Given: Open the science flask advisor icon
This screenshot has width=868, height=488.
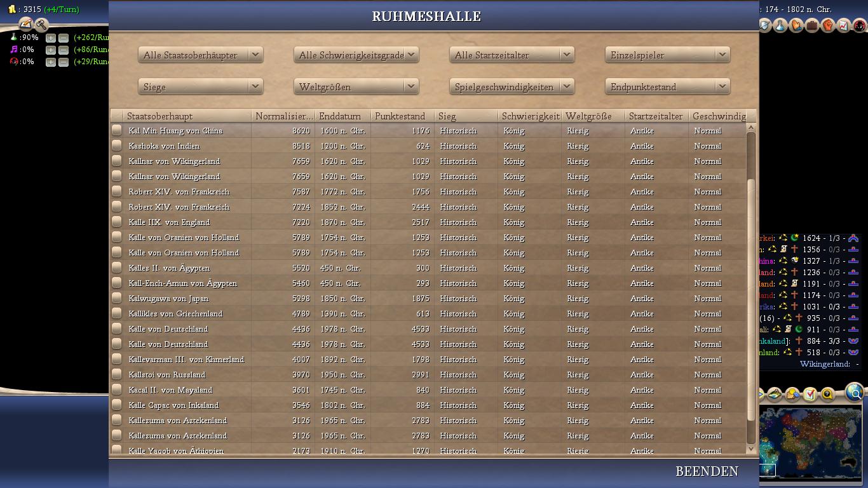Looking at the screenshot, I should coord(780,25).
